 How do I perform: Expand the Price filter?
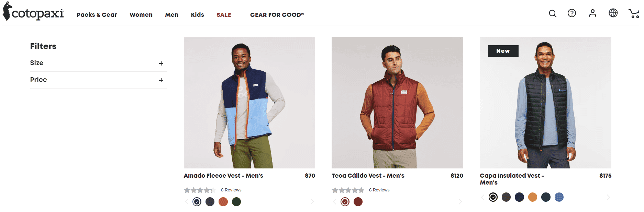[x=161, y=80]
